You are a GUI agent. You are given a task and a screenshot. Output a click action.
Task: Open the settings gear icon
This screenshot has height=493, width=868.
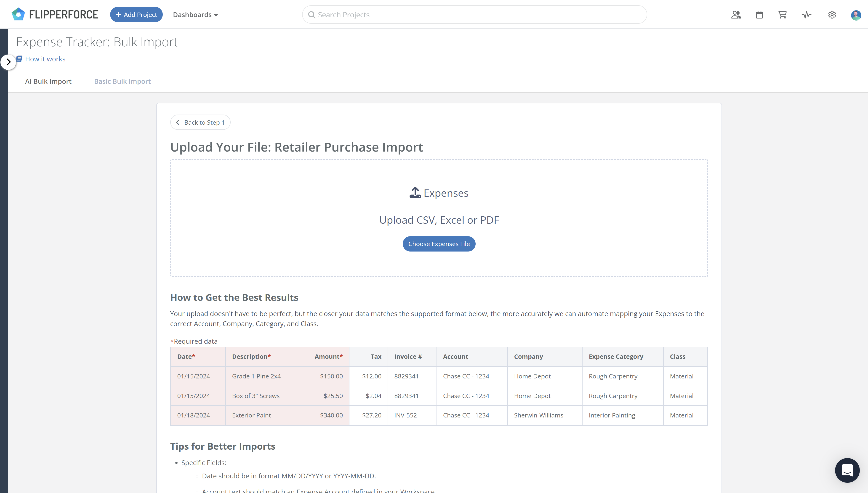point(832,15)
